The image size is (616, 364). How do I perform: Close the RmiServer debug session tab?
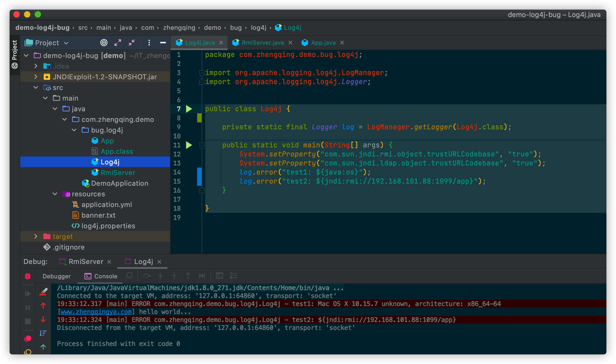tap(109, 262)
